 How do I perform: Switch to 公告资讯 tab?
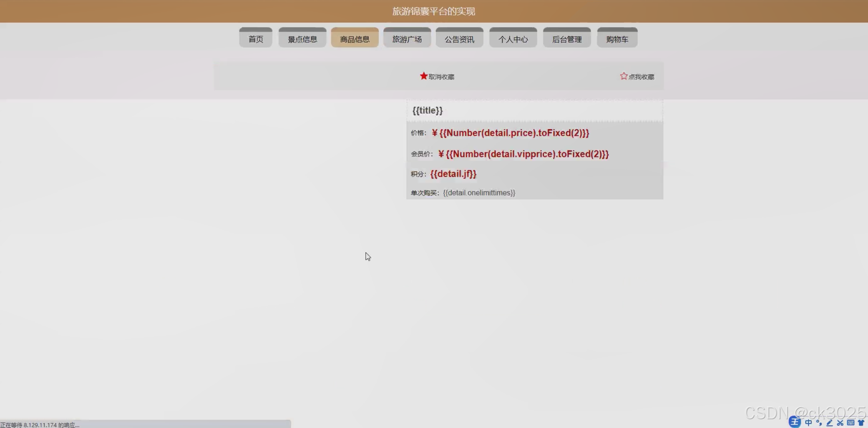click(x=459, y=39)
